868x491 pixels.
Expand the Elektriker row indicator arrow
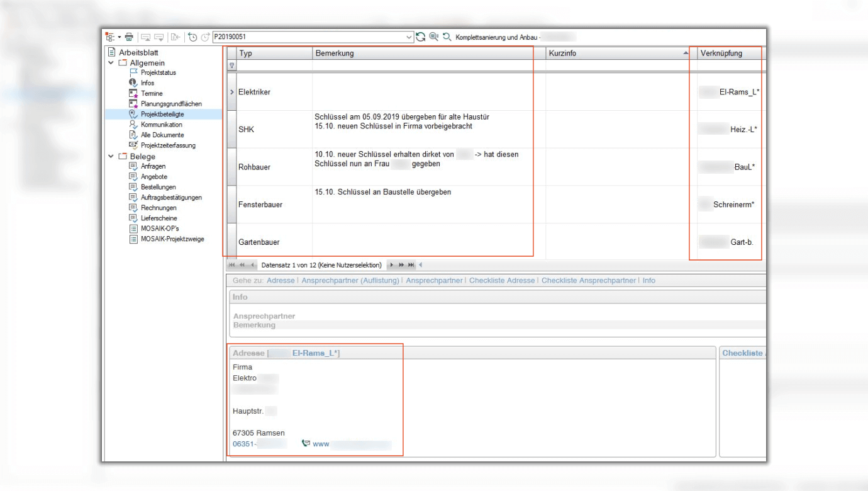[x=231, y=93]
